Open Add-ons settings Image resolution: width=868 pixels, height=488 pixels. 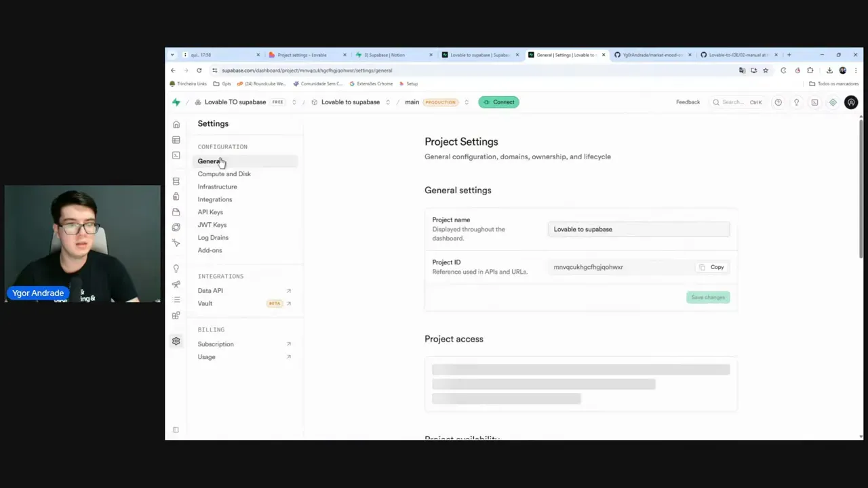click(210, 251)
